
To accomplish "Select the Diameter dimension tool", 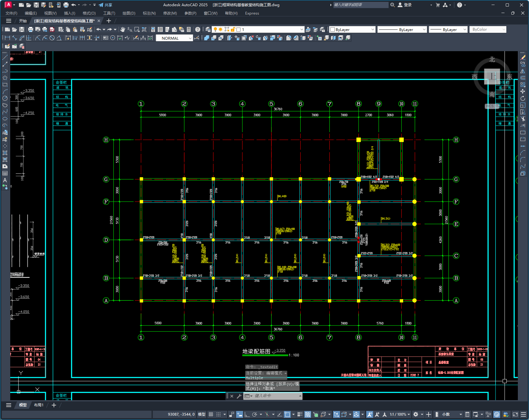I will pos(52,38).
